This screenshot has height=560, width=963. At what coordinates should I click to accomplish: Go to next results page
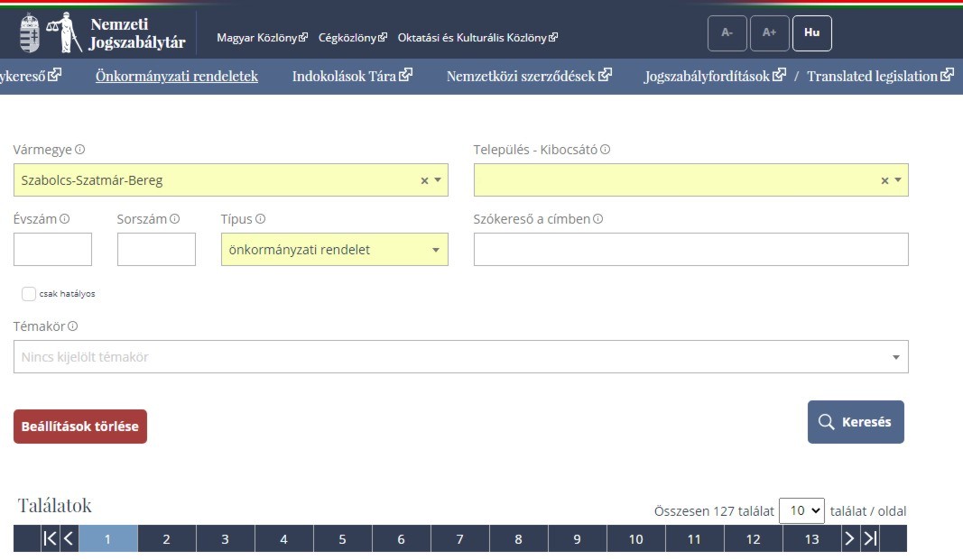click(x=850, y=538)
